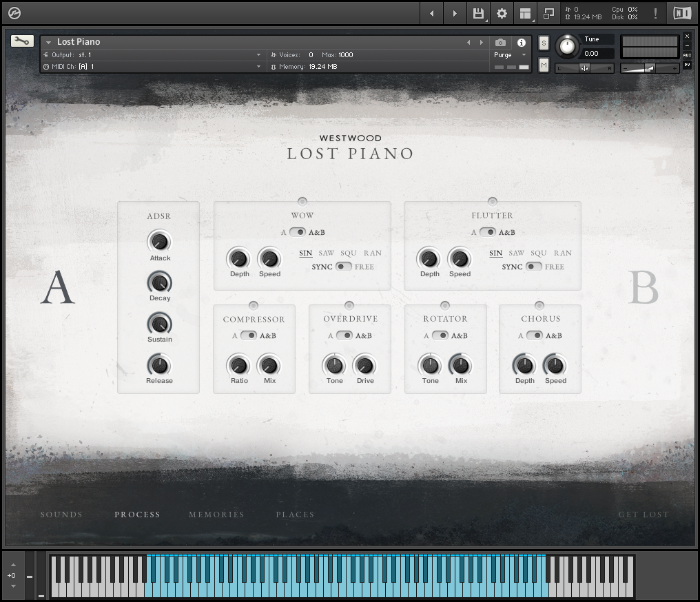Click the Kontakt logo icon
This screenshot has height=602, width=700.
tap(14, 14)
